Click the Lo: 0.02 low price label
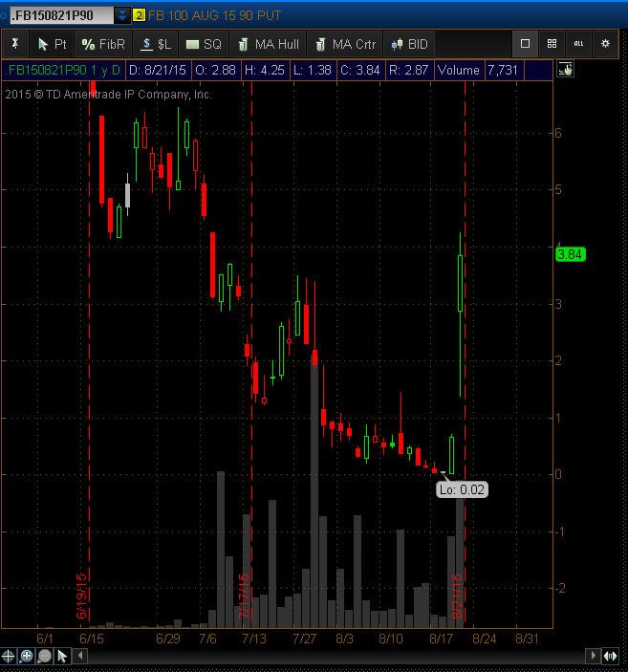 (x=462, y=489)
